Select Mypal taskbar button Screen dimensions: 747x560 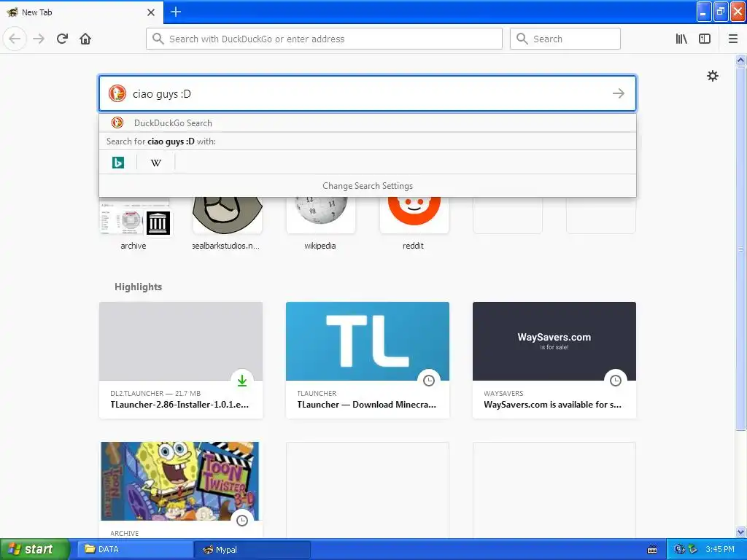tap(252, 549)
